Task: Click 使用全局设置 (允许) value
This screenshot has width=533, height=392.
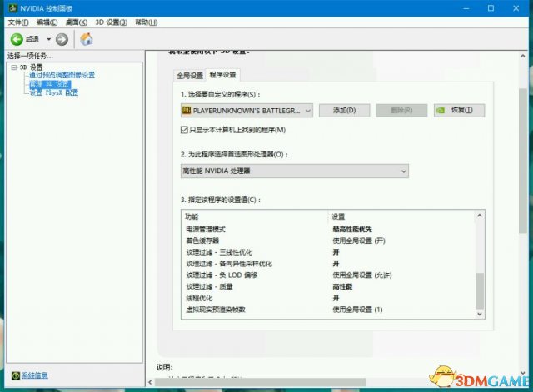Action: point(362,275)
